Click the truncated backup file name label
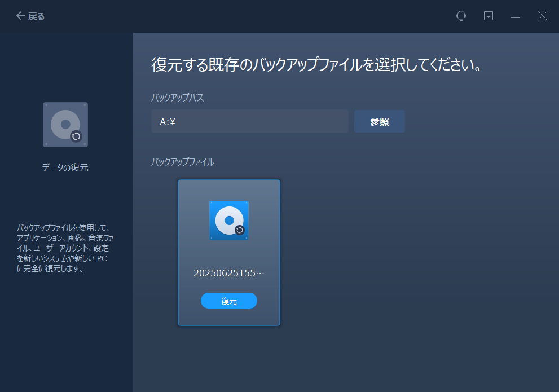Image resolution: width=559 pixels, height=392 pixels. (x=228, y=272)
